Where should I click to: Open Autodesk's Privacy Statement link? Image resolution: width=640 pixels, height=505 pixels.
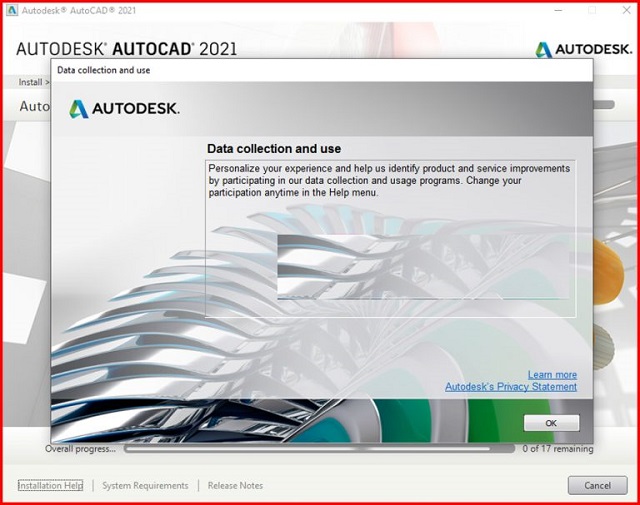point(511,387)
